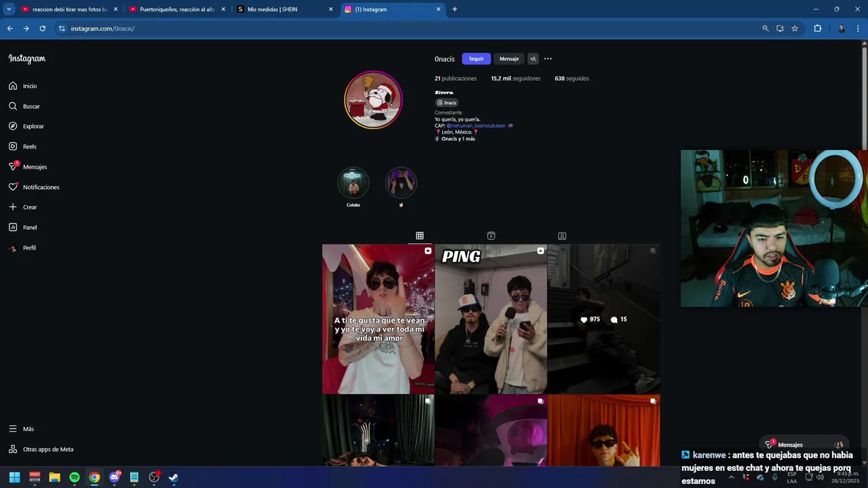868x488 pixels.
Task: Click the zoom magnifier in address bar
Action: click(766, 28)
